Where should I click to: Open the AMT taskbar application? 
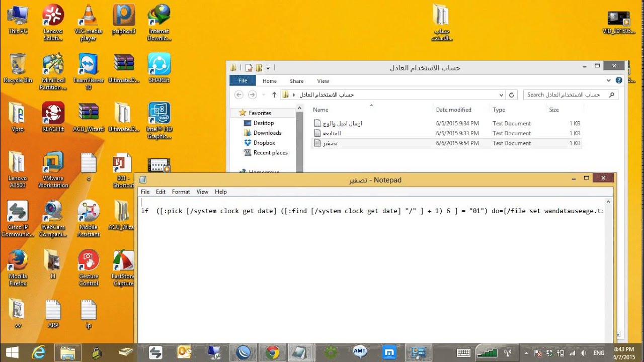coord(360,352)
